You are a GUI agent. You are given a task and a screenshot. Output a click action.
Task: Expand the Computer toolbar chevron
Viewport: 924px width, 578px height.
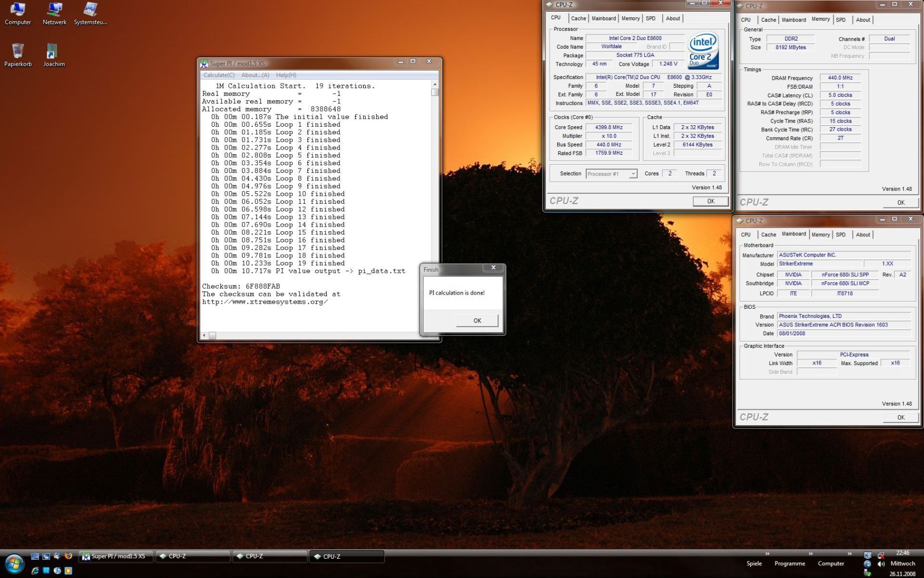point(850,554)
